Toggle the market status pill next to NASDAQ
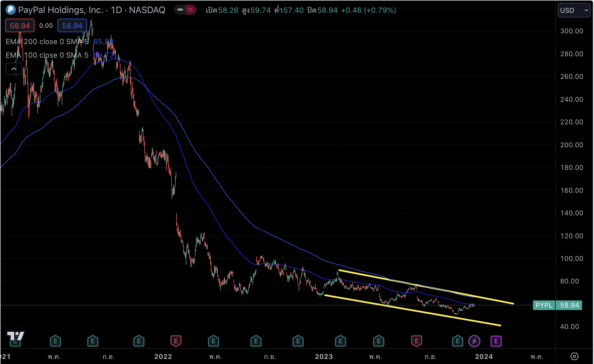This screenshot has height=364, width=594. point(185,10)
